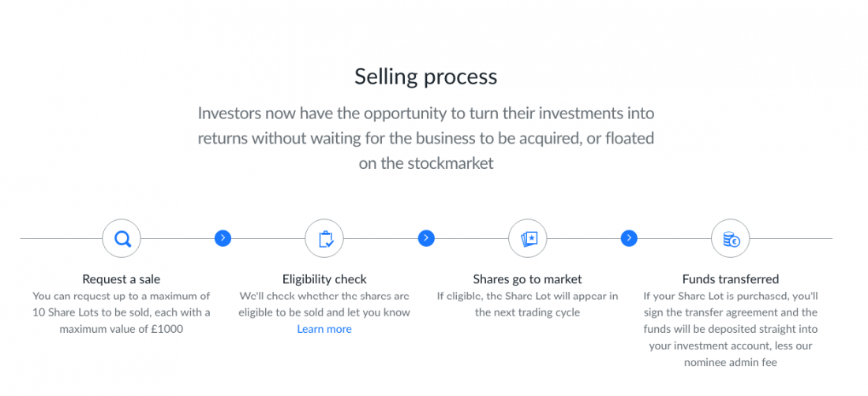Click timeline line right of the coins icon
Screen dimensions: 868x396
(791, 239)
